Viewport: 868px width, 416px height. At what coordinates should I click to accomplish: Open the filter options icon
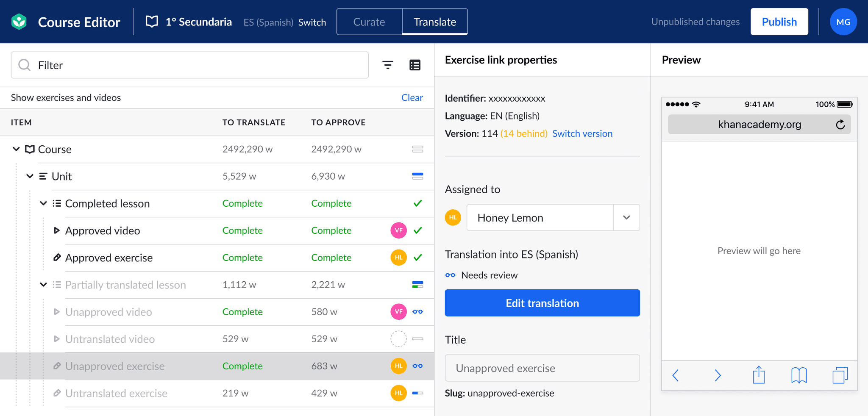(x=388, y=65)
